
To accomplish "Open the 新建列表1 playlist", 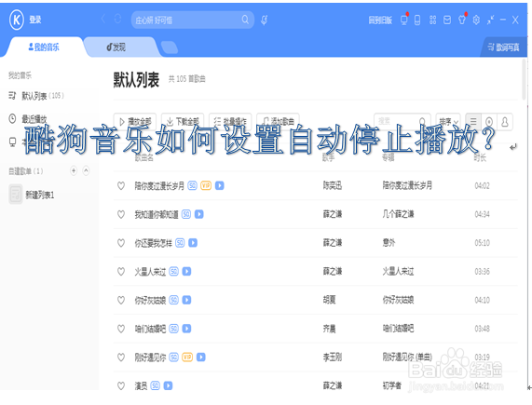I will 40,195.
